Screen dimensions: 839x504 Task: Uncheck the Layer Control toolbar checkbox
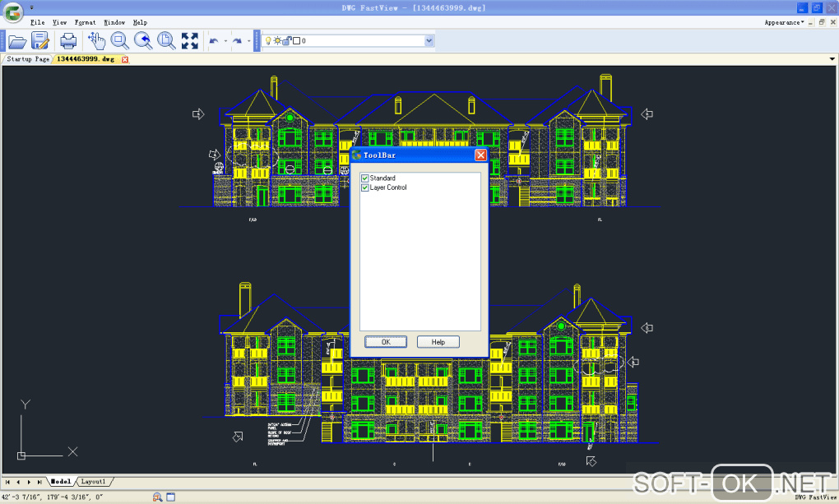(365, 187)
